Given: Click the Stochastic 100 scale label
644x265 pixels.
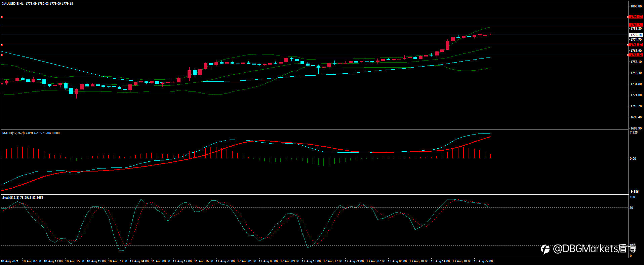Looking at the screenshot, I should [632, 197].
